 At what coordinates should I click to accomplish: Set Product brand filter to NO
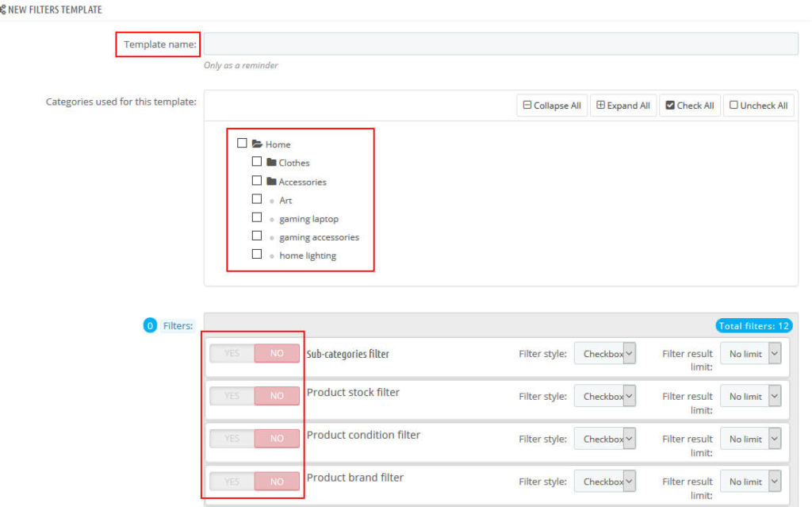pos(277,482)
